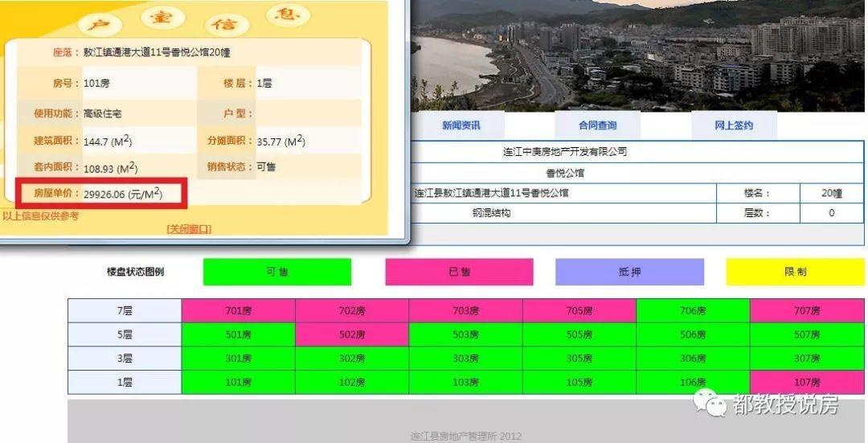The width and height of the screenshot is (868, 443).
Task: Select room 505房
Action: pyautogui.click(x=579, y=334)
